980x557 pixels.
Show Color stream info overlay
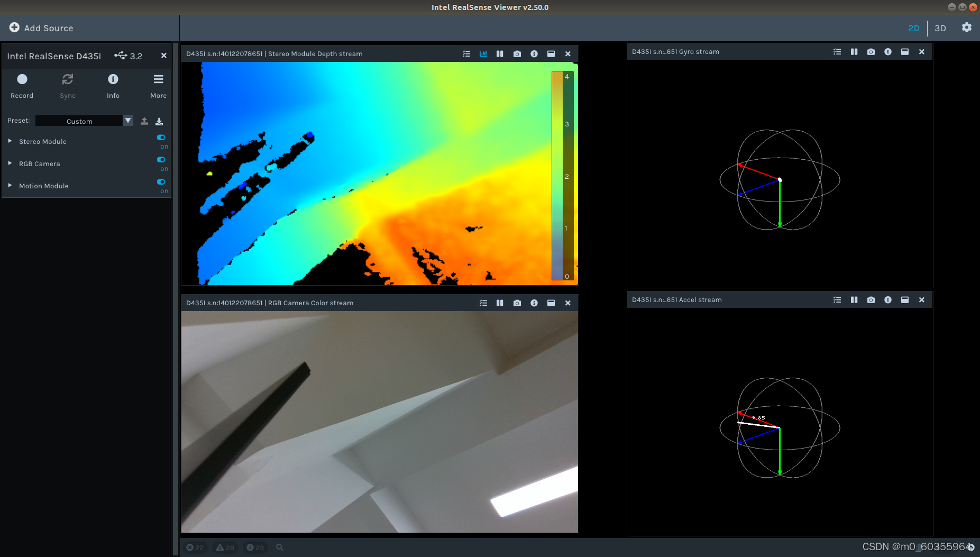pyautogui.click(x=534, y=303)
